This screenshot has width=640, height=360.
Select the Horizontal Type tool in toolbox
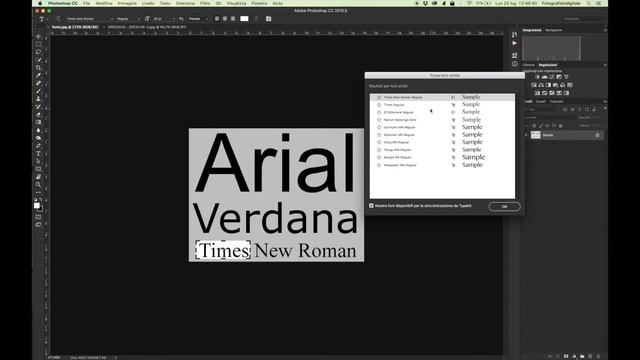[x=38, y=153]
